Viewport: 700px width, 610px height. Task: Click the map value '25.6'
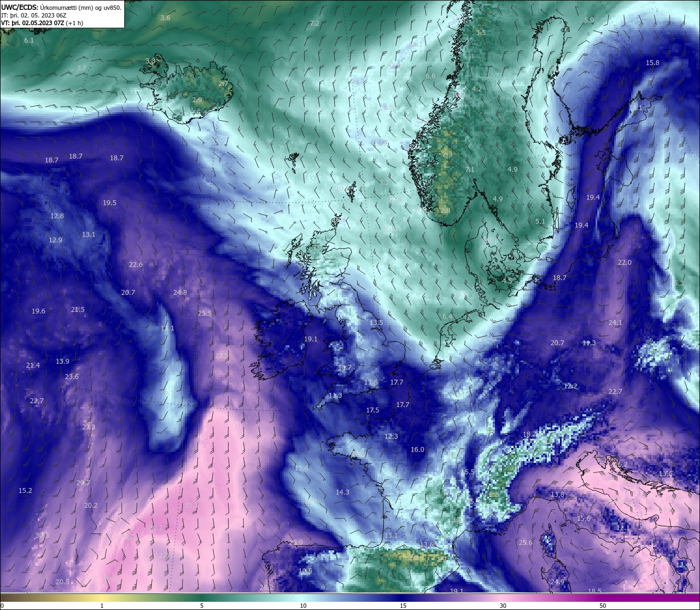526,543
